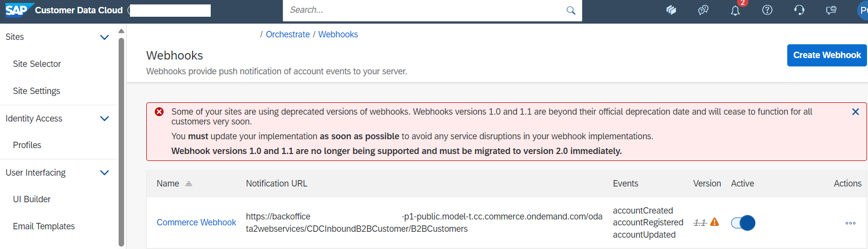
Task: Collapse the Sites section
Action: point(104,37)
